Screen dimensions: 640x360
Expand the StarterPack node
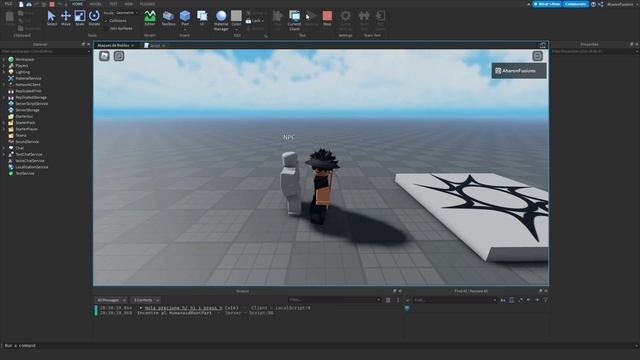[x=4, y=122]
